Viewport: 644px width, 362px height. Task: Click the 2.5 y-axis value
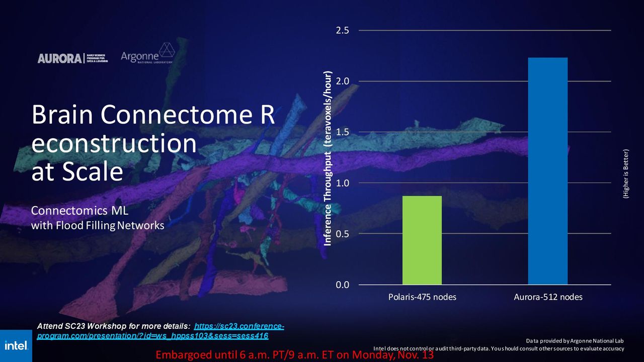click(343, 31)
